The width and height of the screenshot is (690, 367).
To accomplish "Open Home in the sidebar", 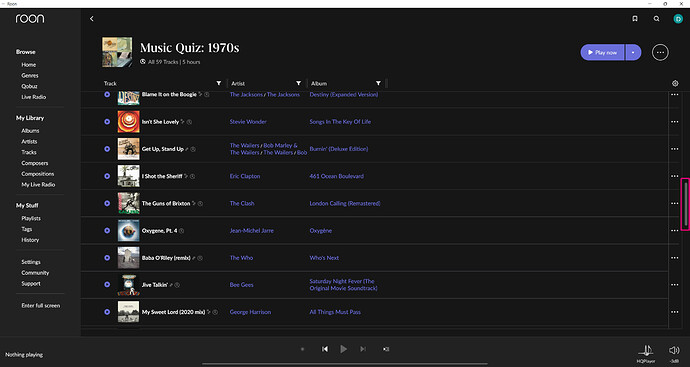I will point(29,65).
